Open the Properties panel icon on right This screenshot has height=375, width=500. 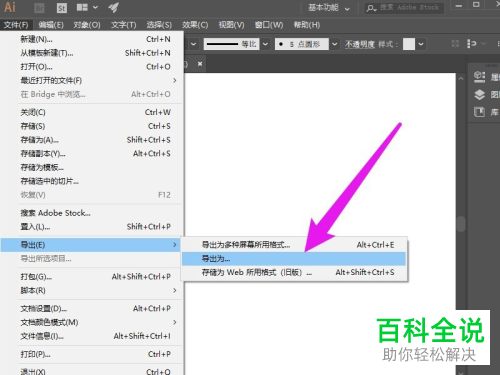pos(479,76)
